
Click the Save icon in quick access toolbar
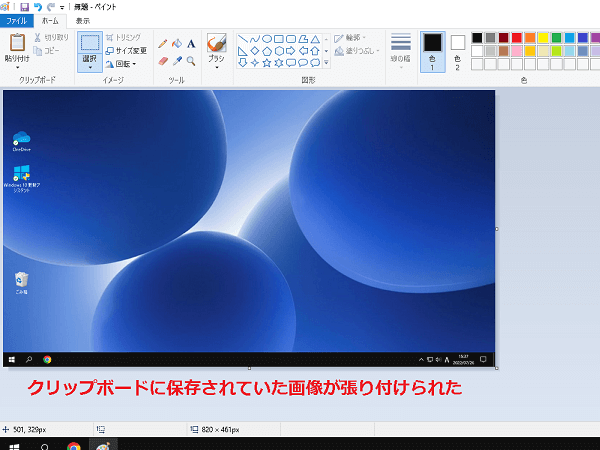(x=24, y=7)
